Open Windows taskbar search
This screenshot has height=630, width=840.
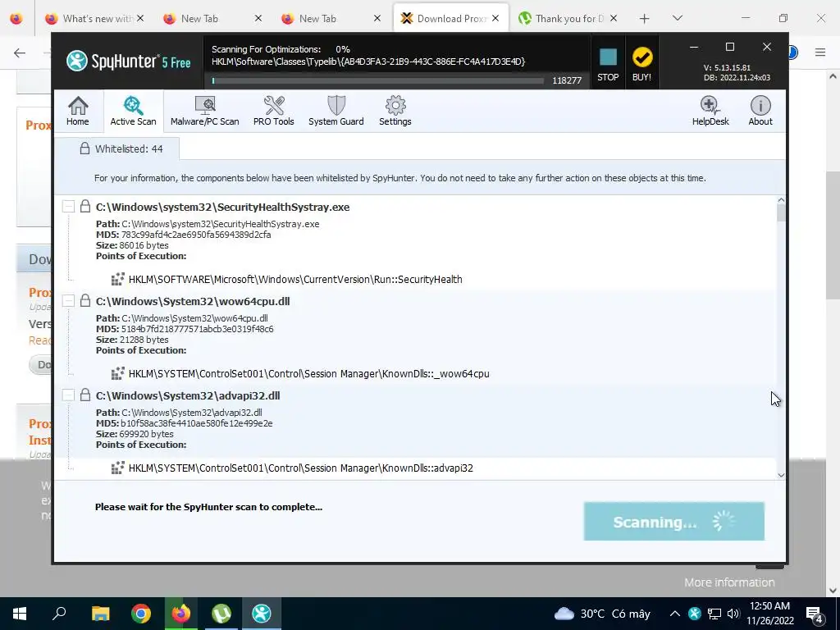tap(59, 614)
